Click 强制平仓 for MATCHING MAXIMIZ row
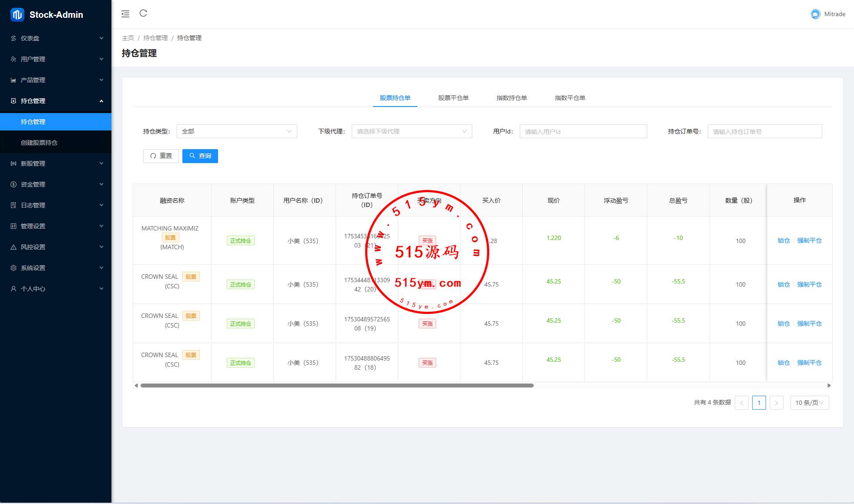 [x=809, y=240]
